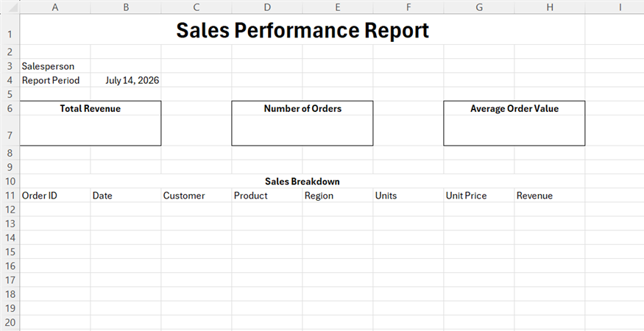Select row 1 header
The width and height of the screenshot is (644, 331).
[x=10, y=29]
